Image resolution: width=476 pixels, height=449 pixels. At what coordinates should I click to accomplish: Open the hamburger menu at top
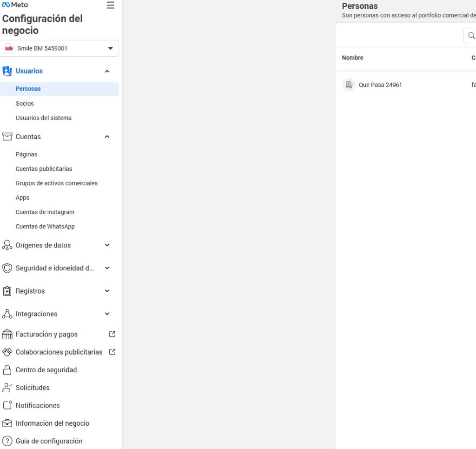(110, 5)
